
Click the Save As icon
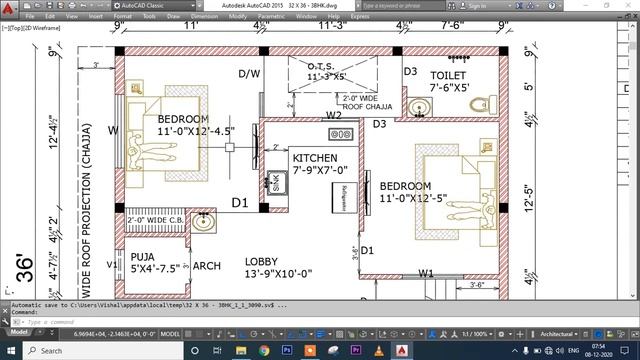60,6
